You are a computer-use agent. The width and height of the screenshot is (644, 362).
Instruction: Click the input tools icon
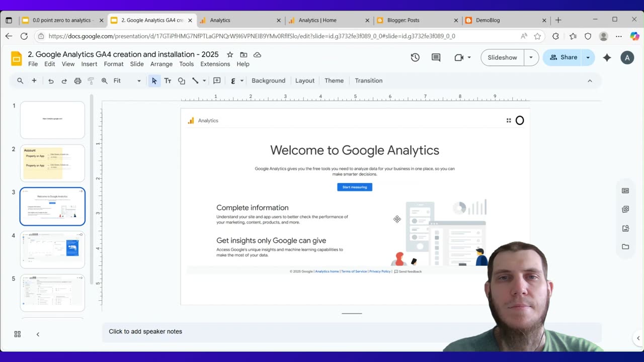coord(233,80)
